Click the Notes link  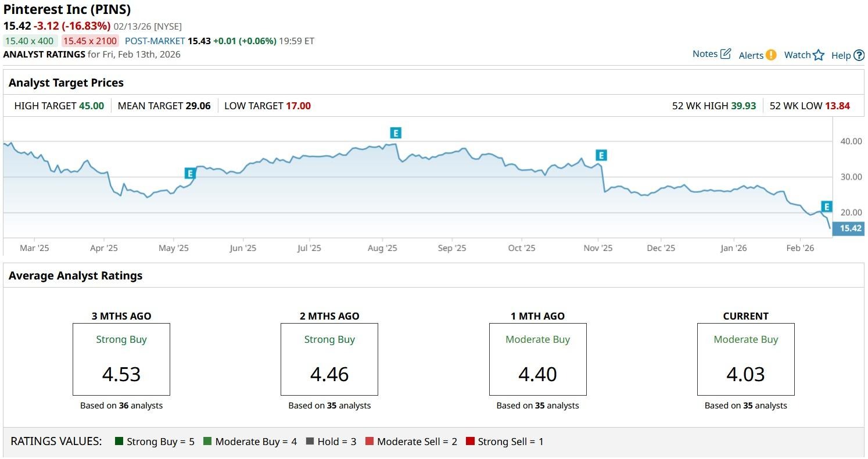point(705,54)
